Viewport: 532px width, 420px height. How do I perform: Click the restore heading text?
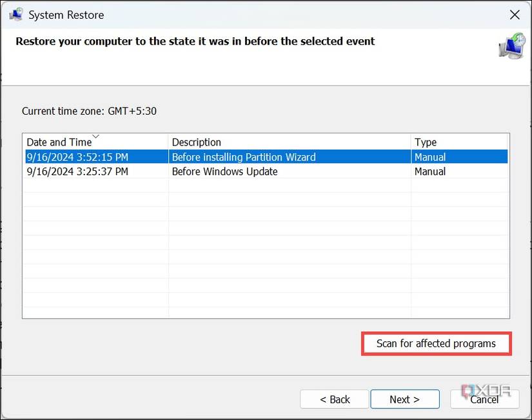pos(195,41)
